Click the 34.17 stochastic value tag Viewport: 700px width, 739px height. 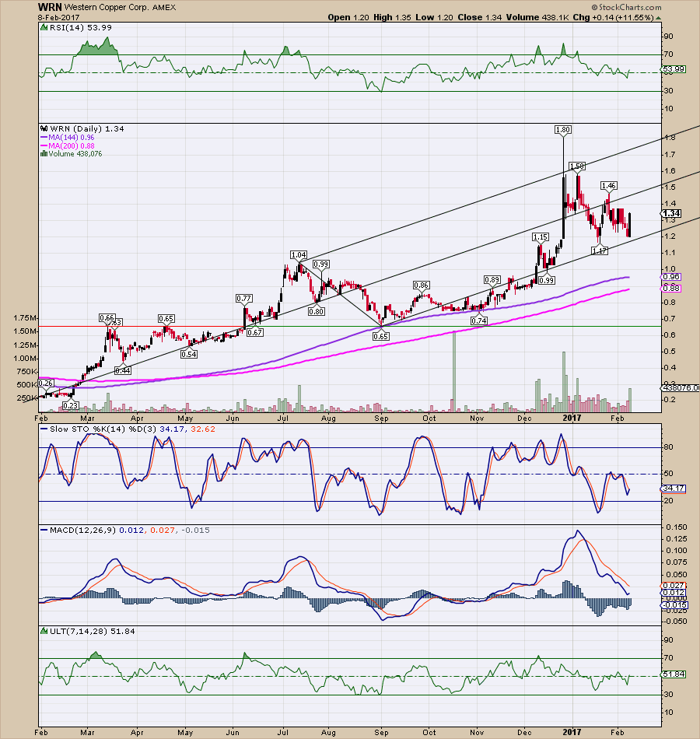click(674, 489)
